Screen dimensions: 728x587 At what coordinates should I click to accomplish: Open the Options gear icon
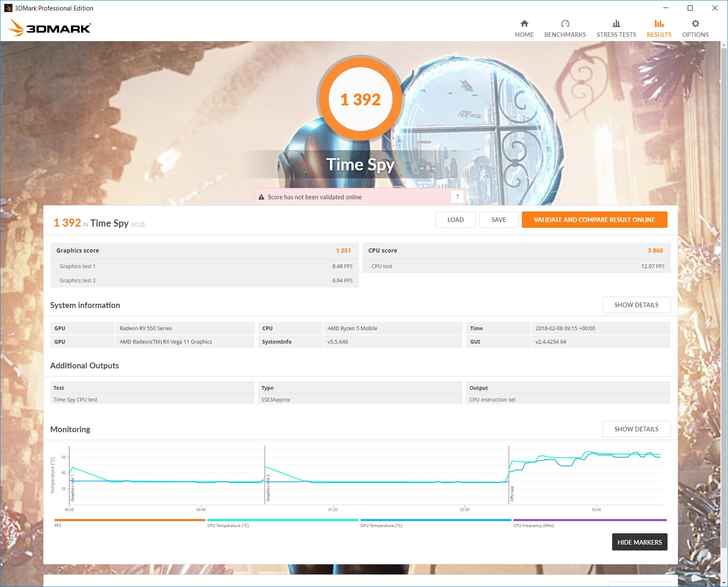[695, 23]
